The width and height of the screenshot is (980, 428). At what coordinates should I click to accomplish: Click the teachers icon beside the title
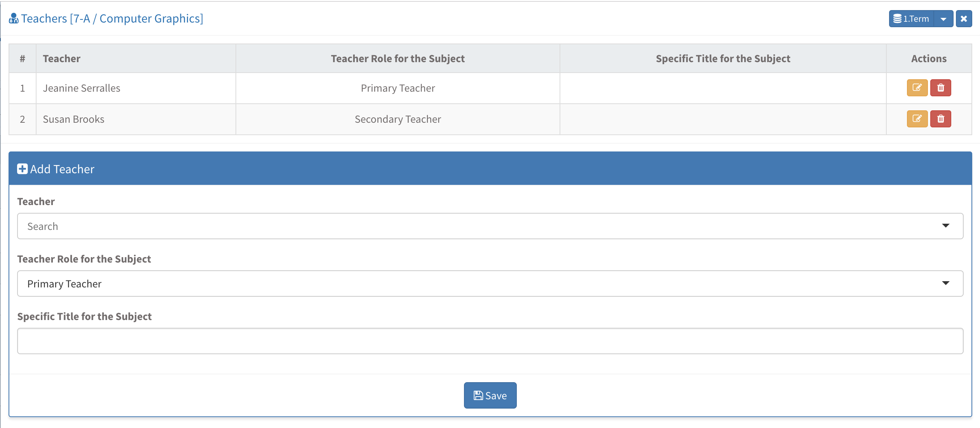tap(14, 18)
